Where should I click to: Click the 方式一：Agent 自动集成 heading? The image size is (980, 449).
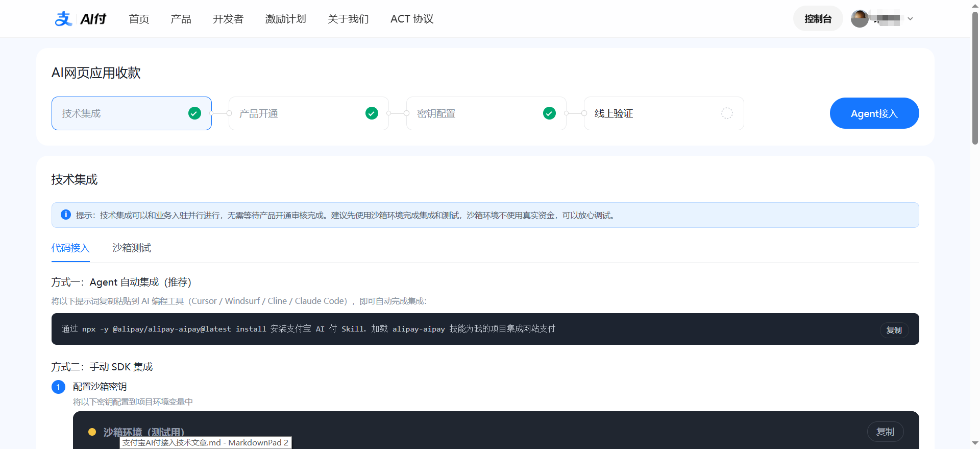pyautogui.click(x=121, y=282)
